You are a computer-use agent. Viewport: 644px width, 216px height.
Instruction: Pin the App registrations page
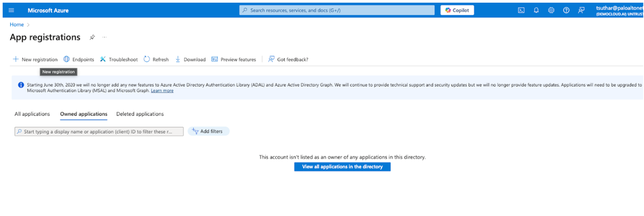coord(92,37)
